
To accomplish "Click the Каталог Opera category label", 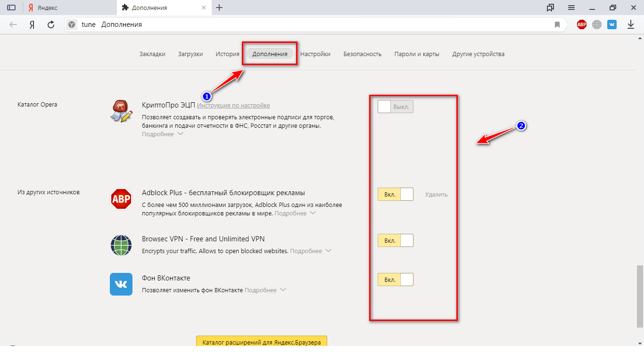I will pos(37,105).
